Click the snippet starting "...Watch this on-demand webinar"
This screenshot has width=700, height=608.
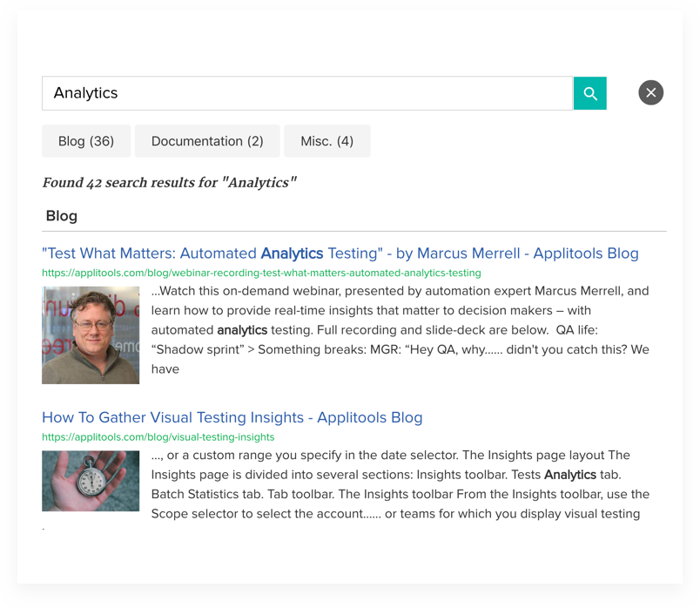pyautogui.click(x=400, y=330)
